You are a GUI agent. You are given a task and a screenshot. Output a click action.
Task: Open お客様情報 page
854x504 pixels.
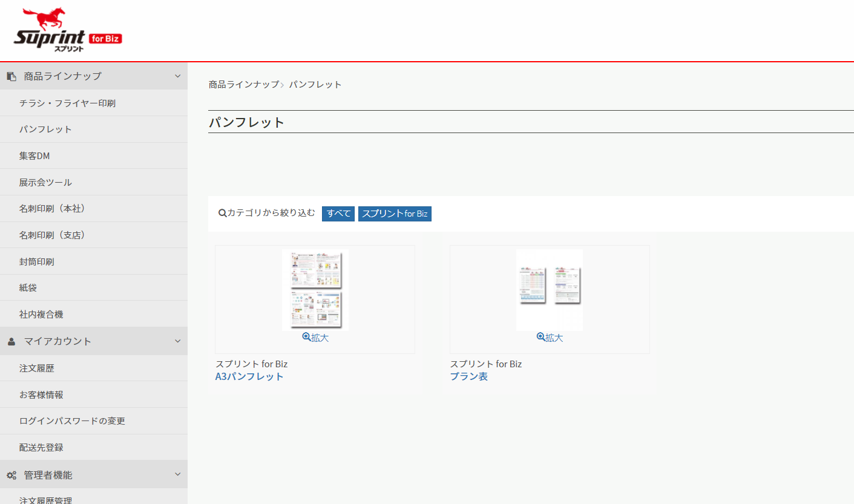pos(94,394)
